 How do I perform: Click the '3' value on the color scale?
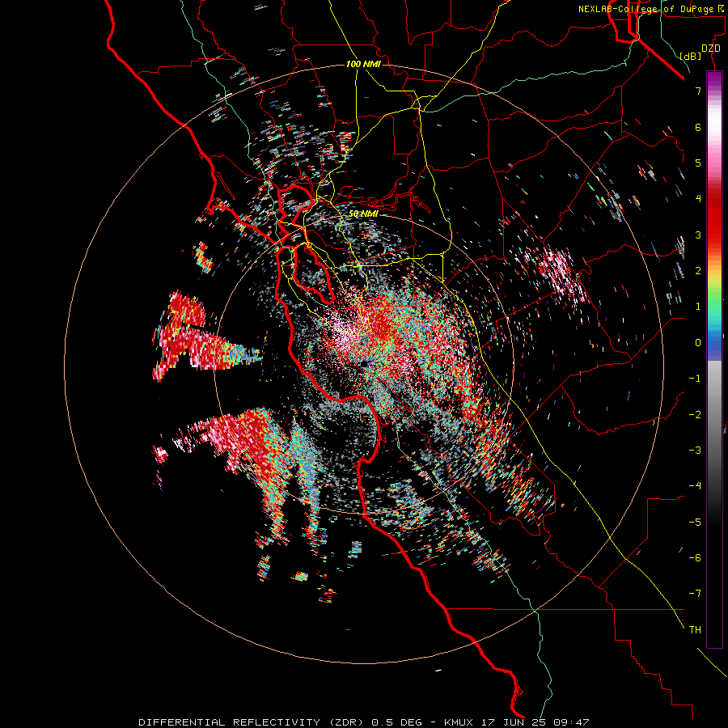coord(698,235)
